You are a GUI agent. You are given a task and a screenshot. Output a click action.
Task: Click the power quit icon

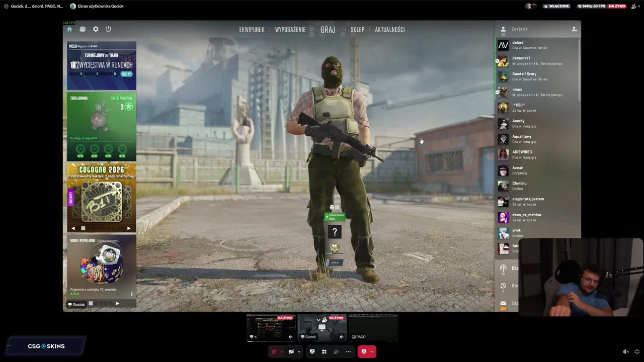[x=108, y=29]
